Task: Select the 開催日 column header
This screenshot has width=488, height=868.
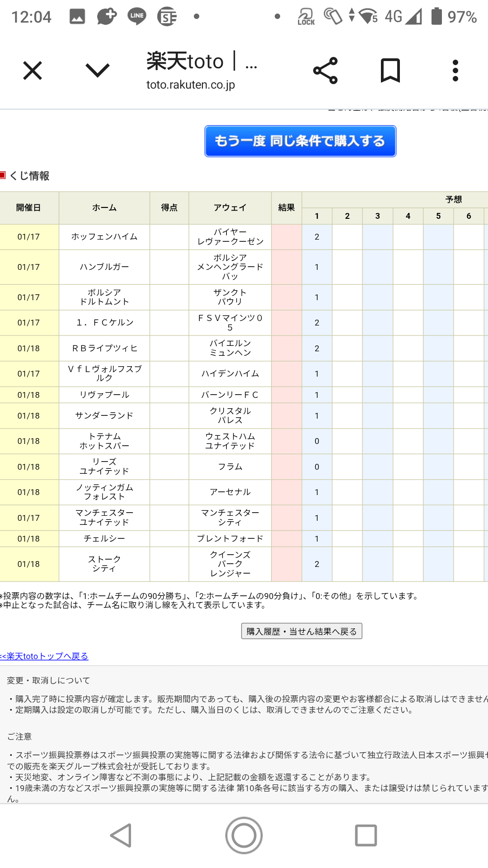Action: coord(29,208)
